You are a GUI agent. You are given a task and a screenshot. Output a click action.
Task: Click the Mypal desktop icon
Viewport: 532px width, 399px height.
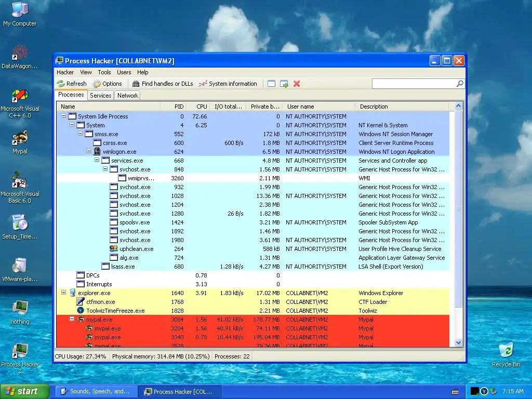pos(20,142)
